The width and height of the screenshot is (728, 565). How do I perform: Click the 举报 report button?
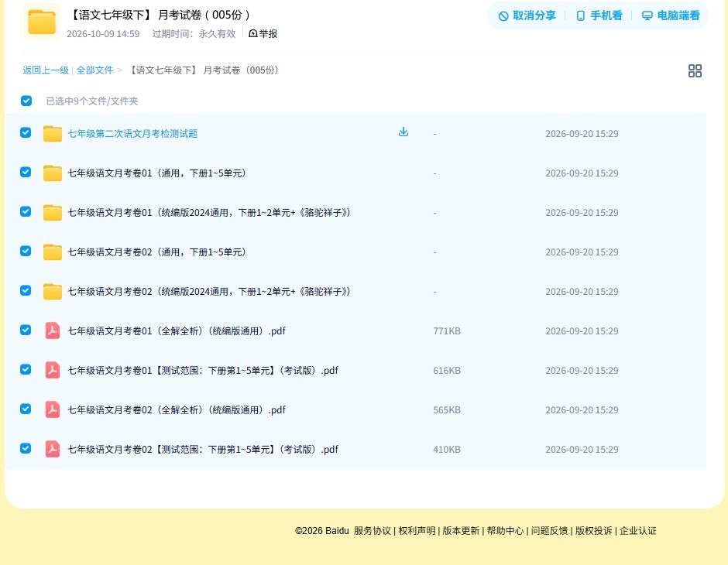[263, 33]
